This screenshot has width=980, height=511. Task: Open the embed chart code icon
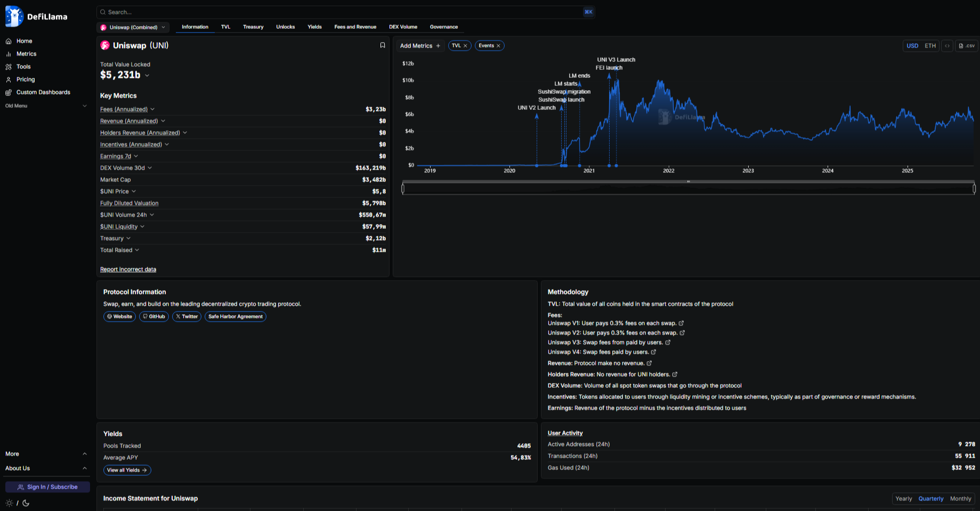tap(947, 46)
